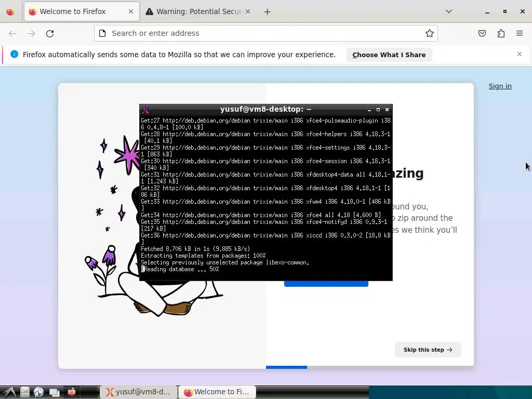Click Skip this step button

[x=428, y=350]
